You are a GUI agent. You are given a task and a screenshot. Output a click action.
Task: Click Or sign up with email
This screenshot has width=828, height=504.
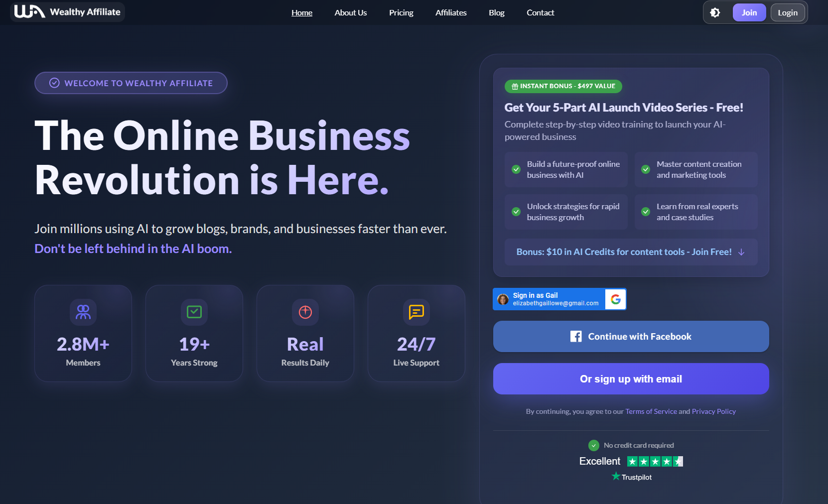point(631,379)
